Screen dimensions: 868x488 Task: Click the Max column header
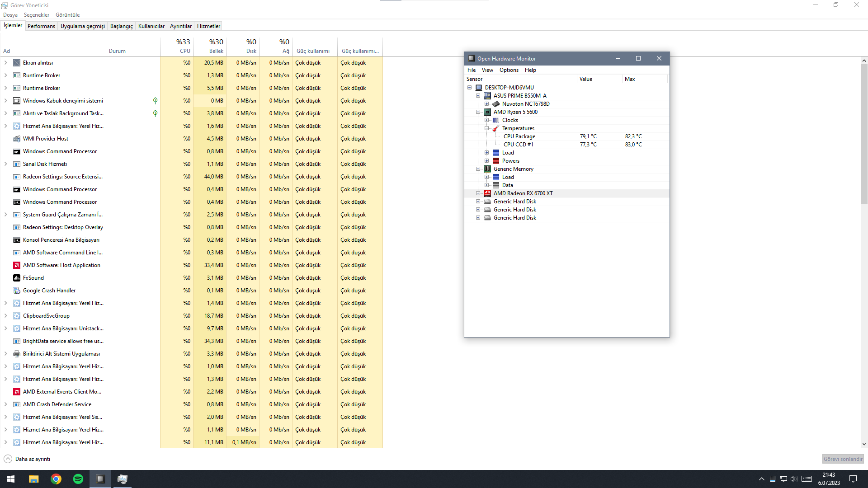click(x=645, y=79)
